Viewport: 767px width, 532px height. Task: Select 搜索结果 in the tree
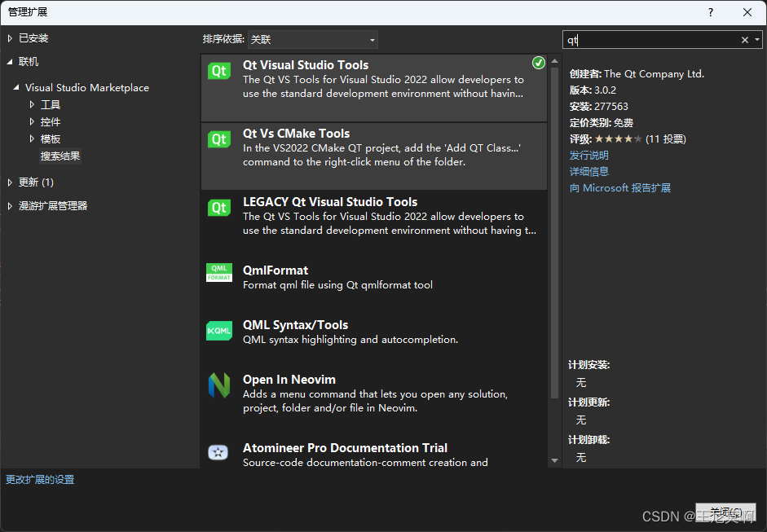click(x=60, y=156)
